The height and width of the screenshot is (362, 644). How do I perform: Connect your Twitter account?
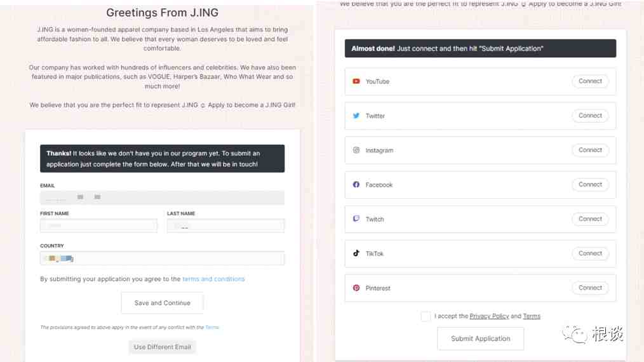[590, 116]
